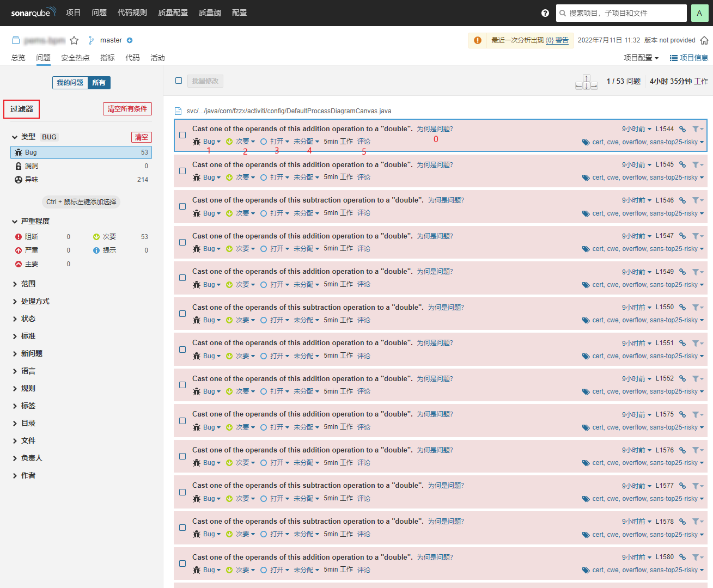Open 为何是问题? link on issue L1544

(435, 129)
